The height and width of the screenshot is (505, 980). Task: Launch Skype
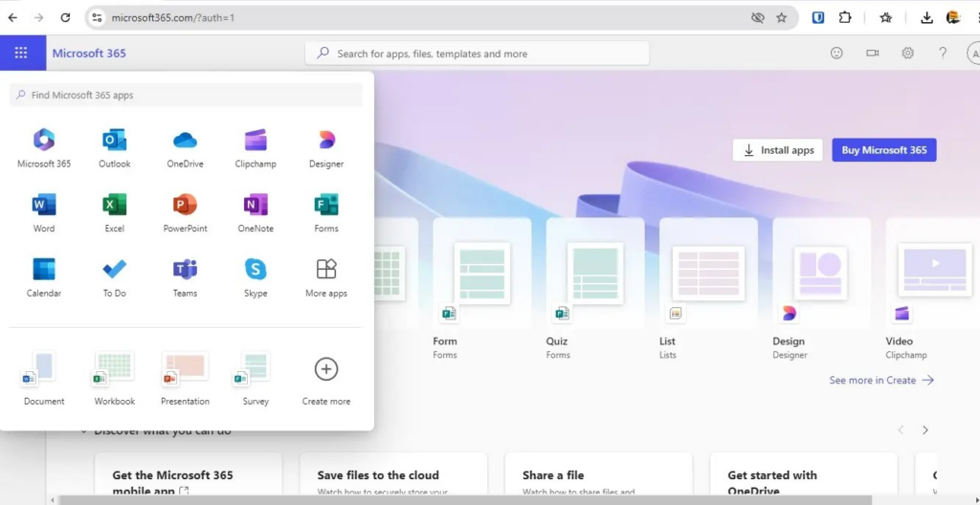(x=256, y=277)
